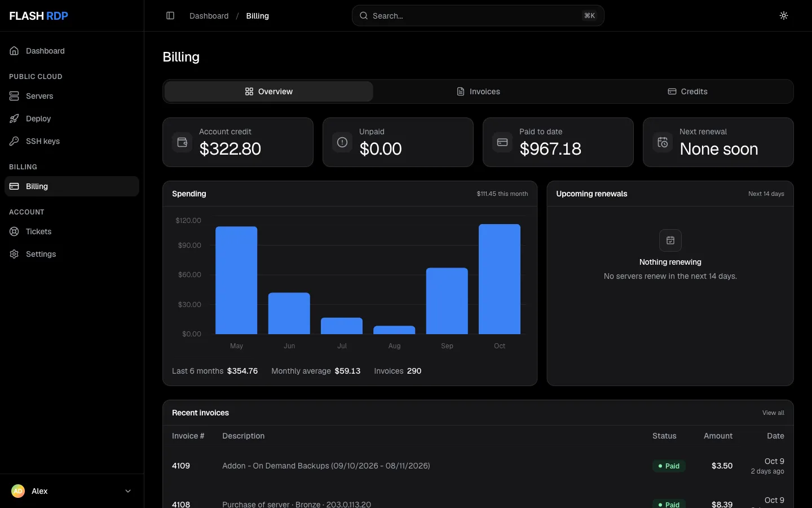
Task: Click the October spending bar
Action: (500, 279)
